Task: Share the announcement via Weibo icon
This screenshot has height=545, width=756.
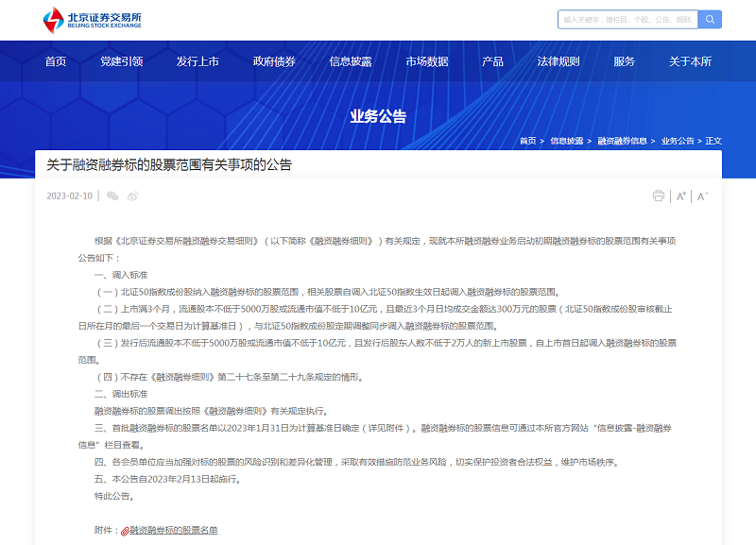Action: (133, 196)
